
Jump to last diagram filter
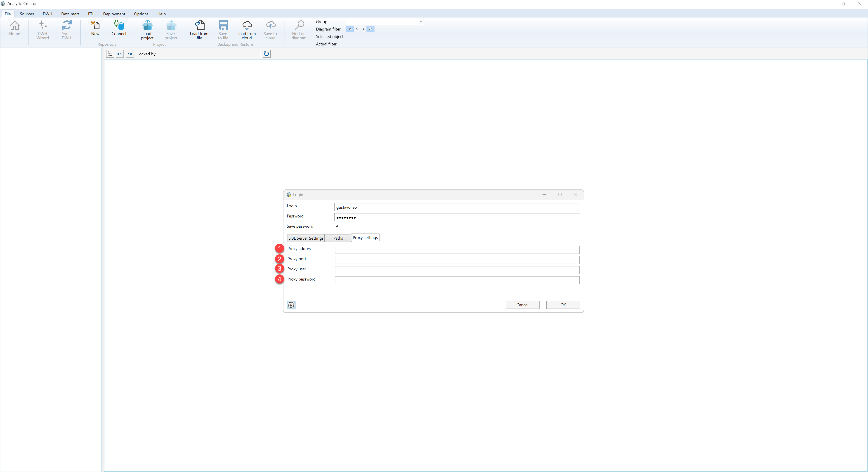pyautogui.click(x=370, y=29)
